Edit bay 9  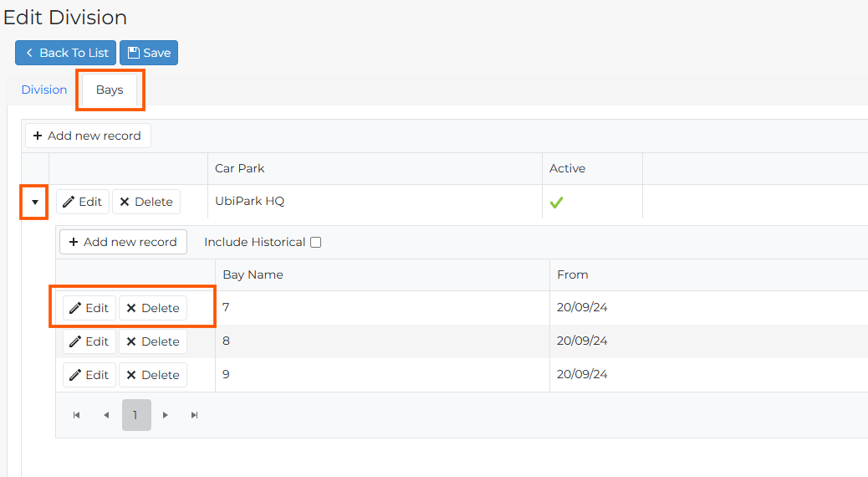coord(89,375)
